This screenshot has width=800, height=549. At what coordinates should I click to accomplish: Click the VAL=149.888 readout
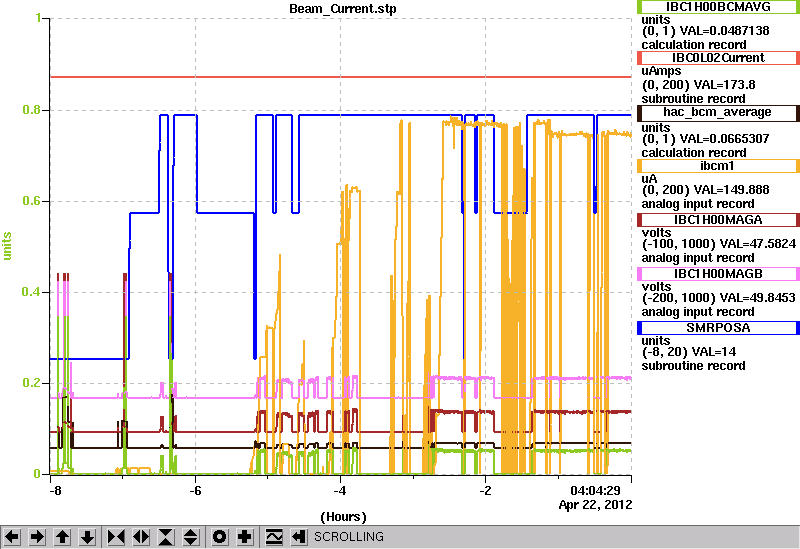click(x=731, y=190)
